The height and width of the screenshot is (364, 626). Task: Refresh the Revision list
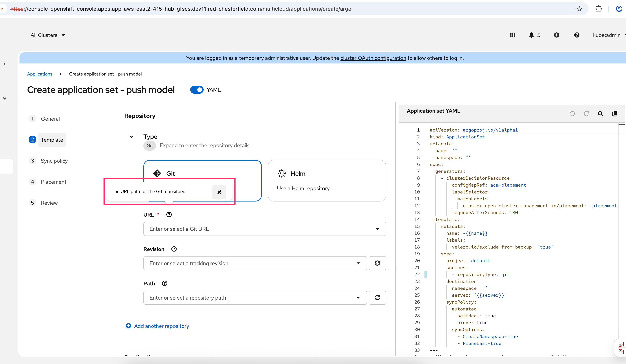point(377,263)
